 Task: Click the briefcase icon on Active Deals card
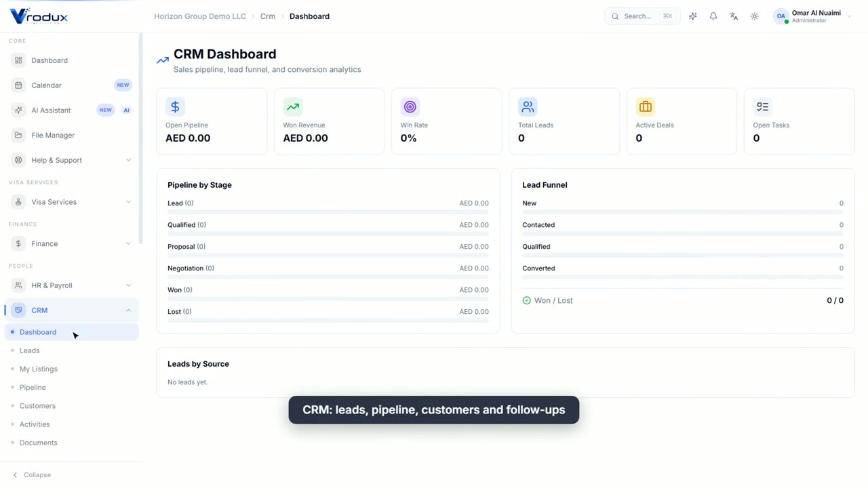(646, 106)
